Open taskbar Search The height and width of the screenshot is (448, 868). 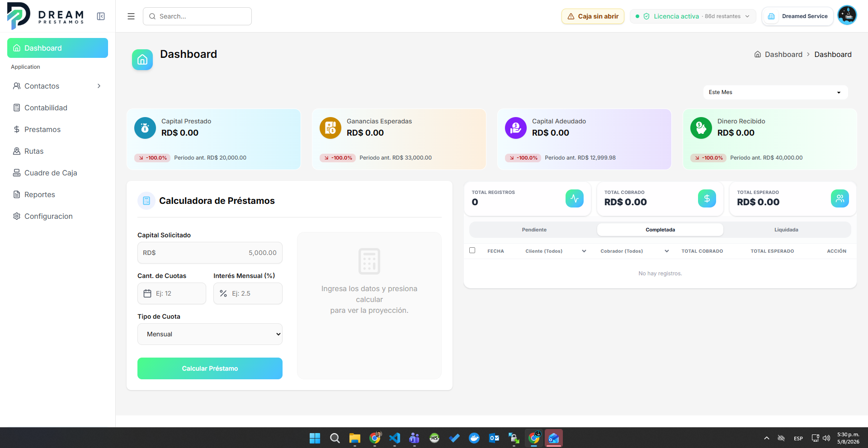point(335,438)
